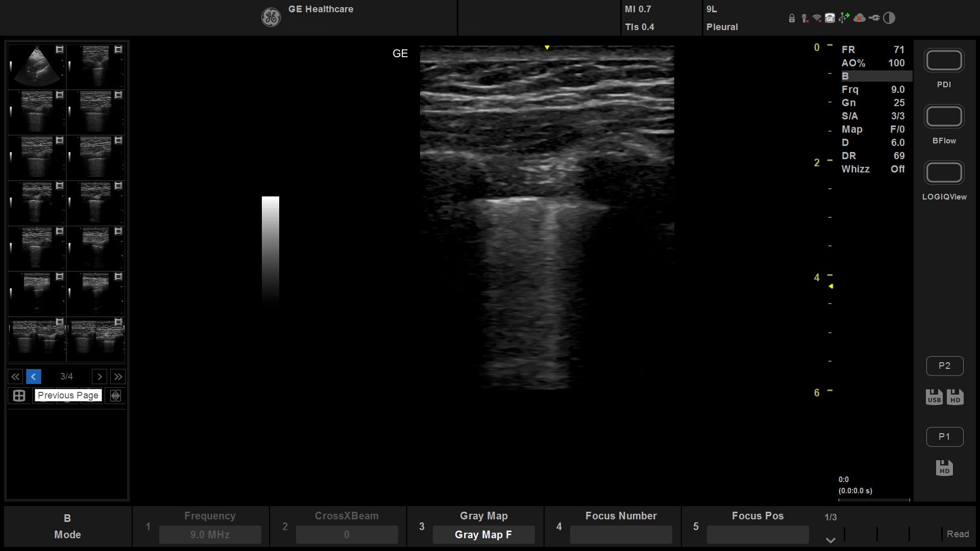Screen dimensions: 980x551
Task: Jump to last thumbnail page
Action: click(118, 377)
